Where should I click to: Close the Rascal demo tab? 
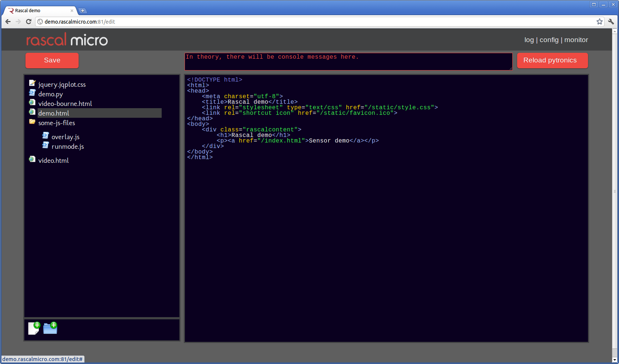(x=72, y=11)
